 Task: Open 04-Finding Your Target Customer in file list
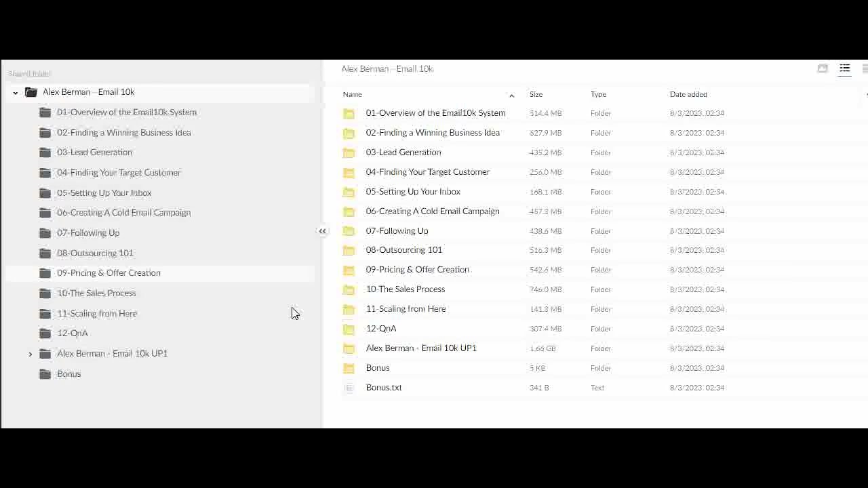tap(428, 172)
